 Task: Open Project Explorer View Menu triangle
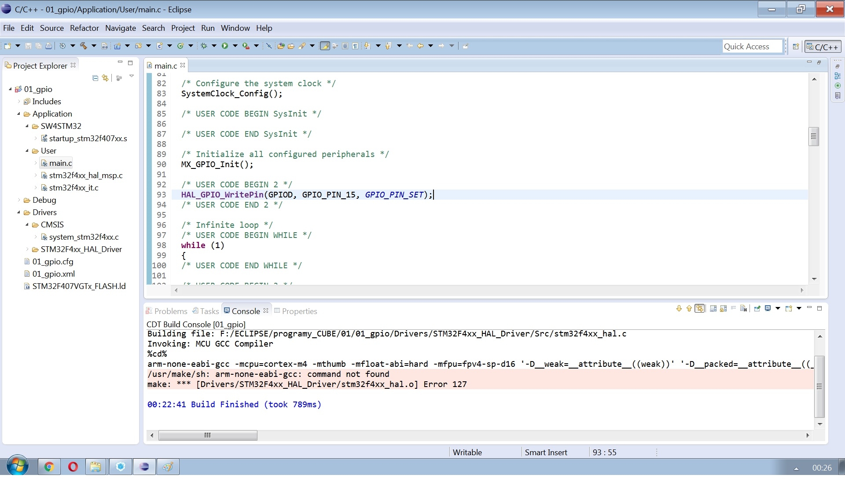click(131, 77)
